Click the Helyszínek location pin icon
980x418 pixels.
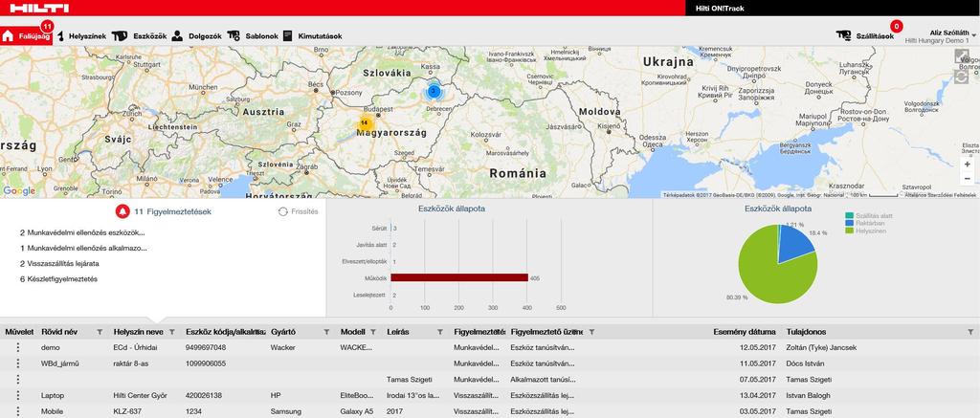coord(60,36)
